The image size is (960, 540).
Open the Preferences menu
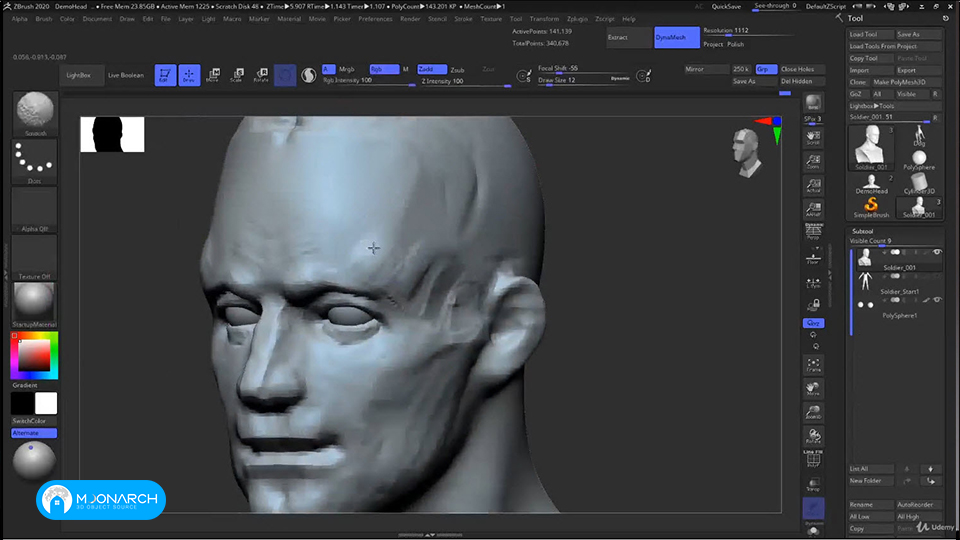[375, 19]
